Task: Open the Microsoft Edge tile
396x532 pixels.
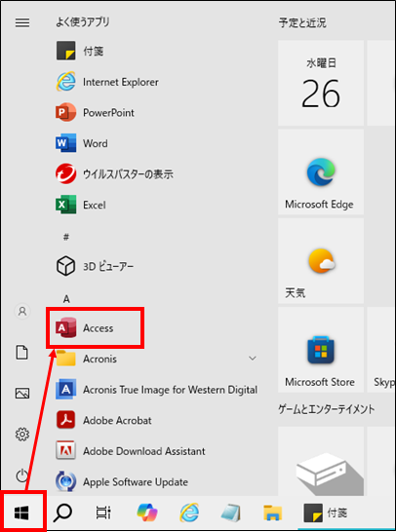Action: [x=321, y=171]
